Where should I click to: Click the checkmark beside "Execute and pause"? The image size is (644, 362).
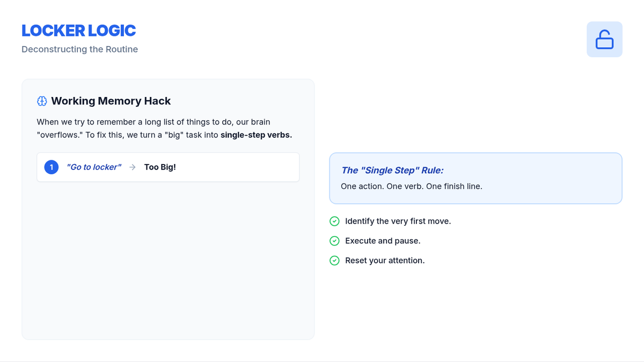pos(334,241)
